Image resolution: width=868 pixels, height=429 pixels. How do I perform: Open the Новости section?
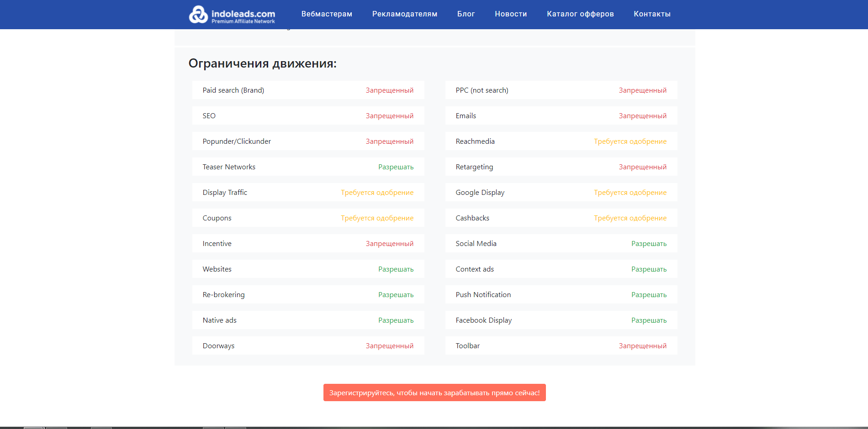pos(510,14)
